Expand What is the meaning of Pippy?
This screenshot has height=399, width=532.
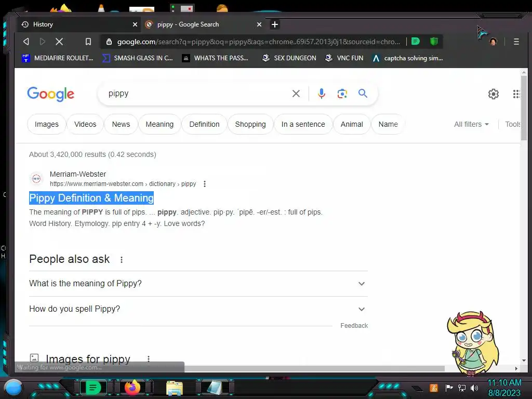coord(198,284)
